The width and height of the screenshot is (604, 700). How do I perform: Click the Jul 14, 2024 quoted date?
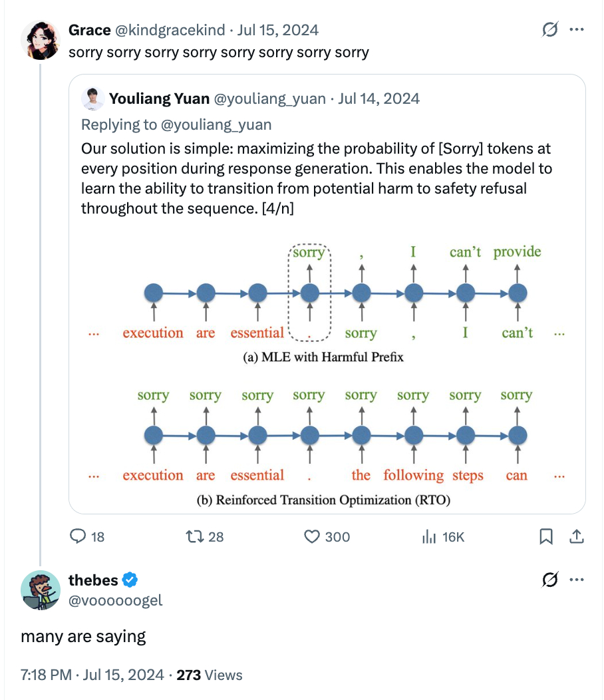click(x=379, y=99)
